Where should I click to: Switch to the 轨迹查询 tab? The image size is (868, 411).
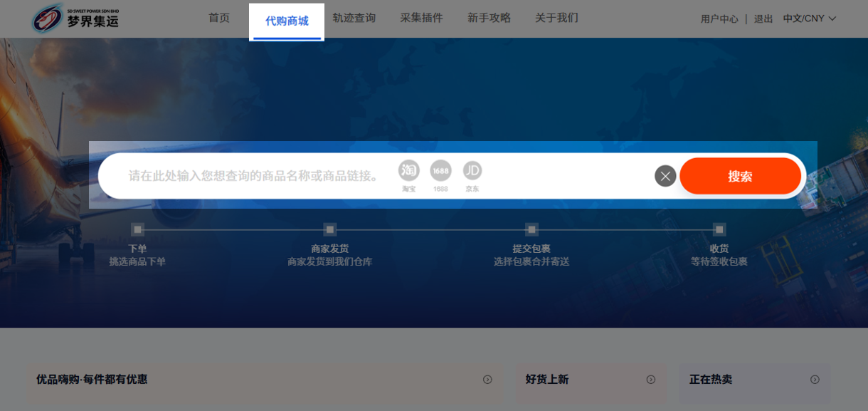[354, 18]
